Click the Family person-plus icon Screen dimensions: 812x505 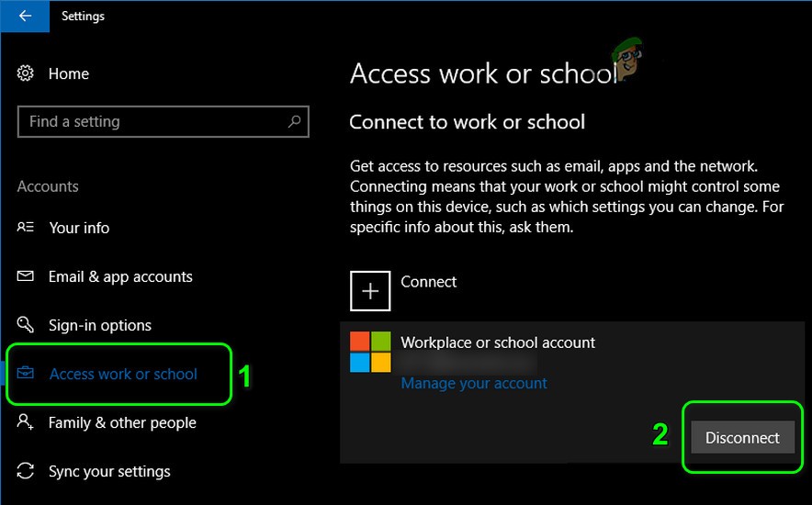pyautogui.click(x=26, y=421)
